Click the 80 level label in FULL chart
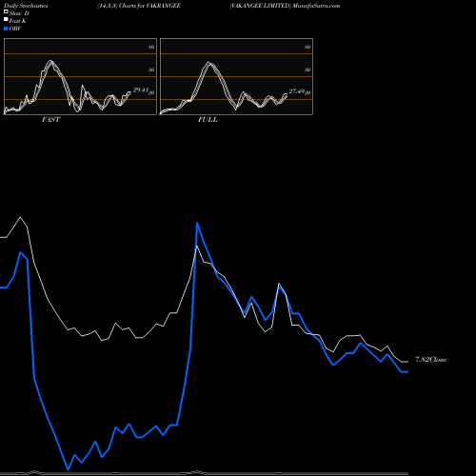Screen dimensions: 476x476 point(307,47)
